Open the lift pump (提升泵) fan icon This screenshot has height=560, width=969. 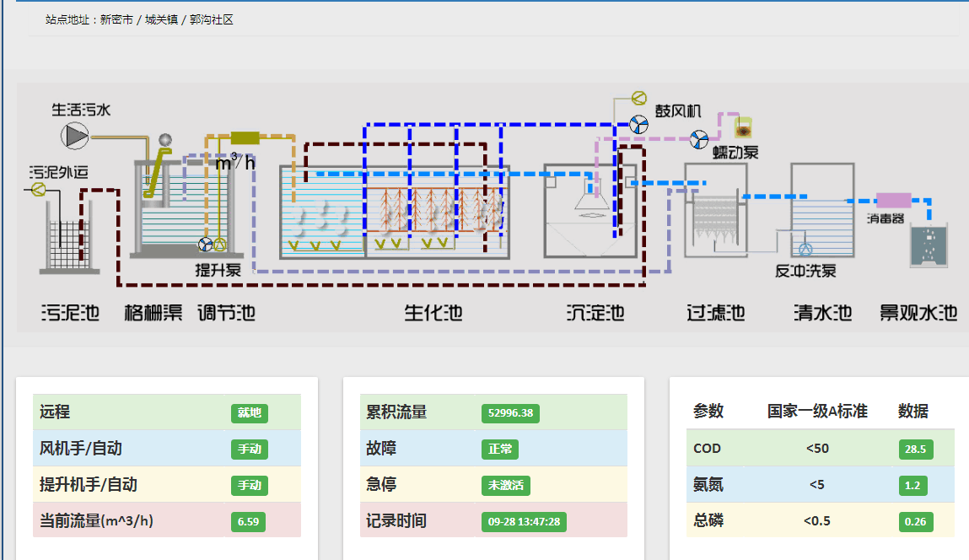pos(204,245)
